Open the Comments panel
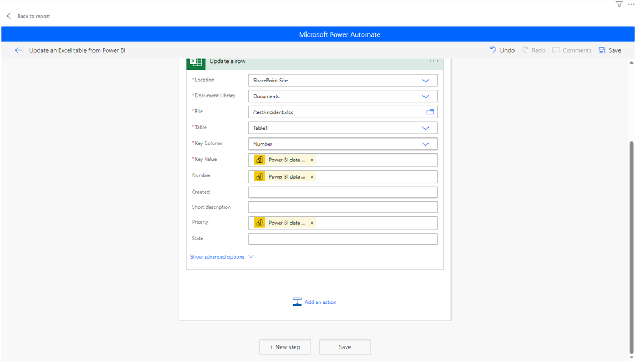 (572, 50)
